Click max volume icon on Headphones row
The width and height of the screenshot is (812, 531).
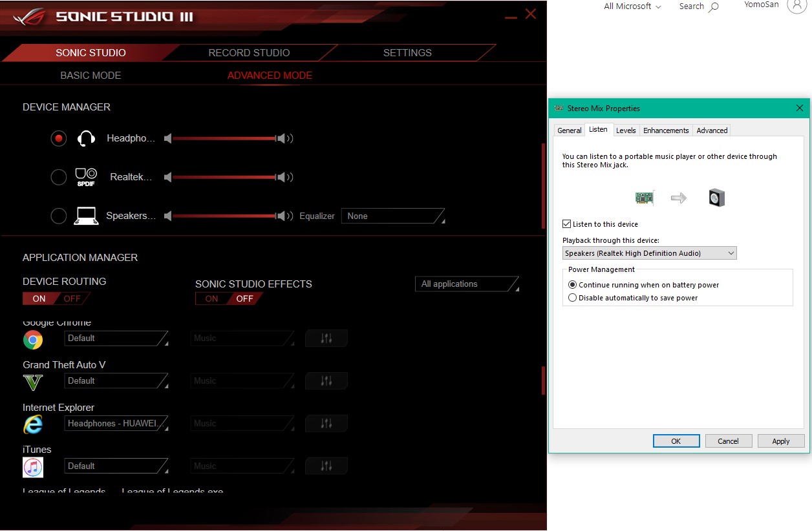coord(284,138)
